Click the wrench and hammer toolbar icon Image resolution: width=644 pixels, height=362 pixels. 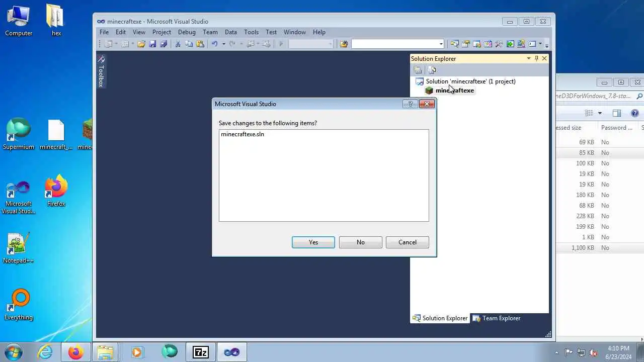pyautogui.click(x=499, y=44)
